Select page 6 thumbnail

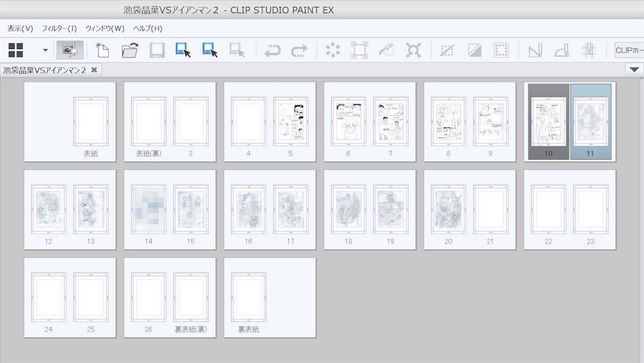[348, 122]
